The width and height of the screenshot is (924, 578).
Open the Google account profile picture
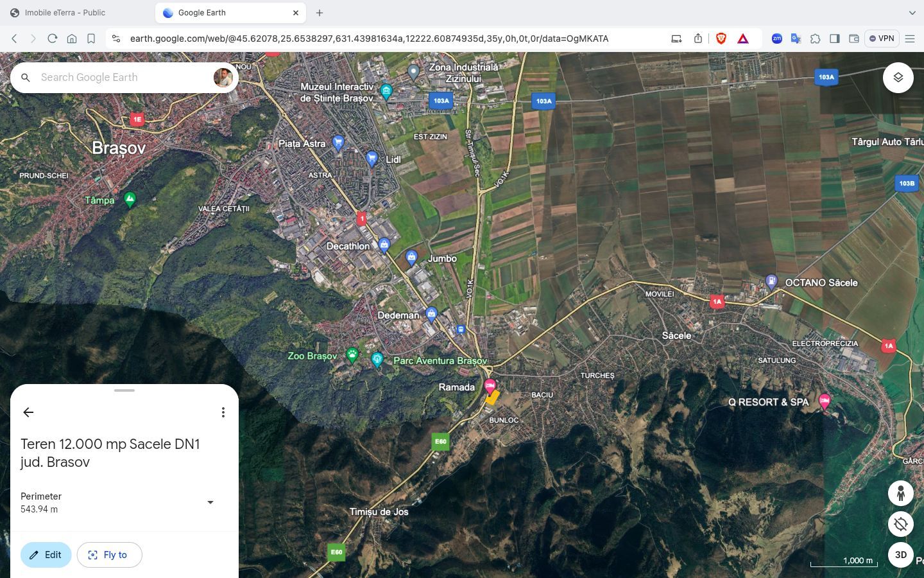pyautogui.click(x=223, y=78)
